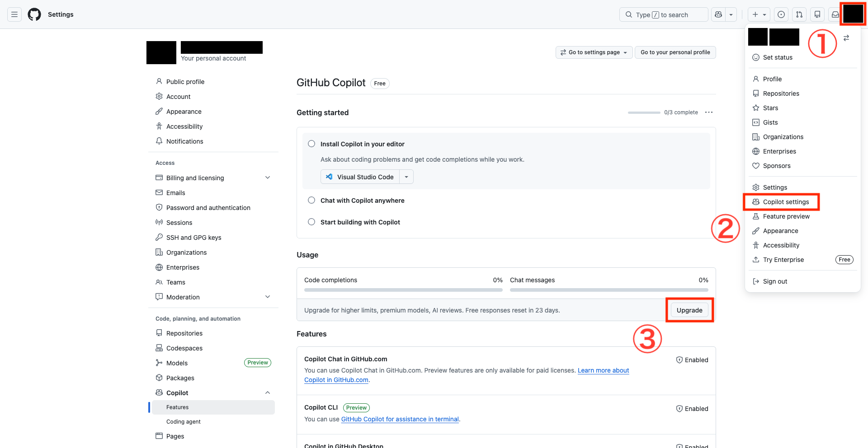The image size is (868, 448).
Task: Click the Type to search field
Action: (x=663, y=14)
